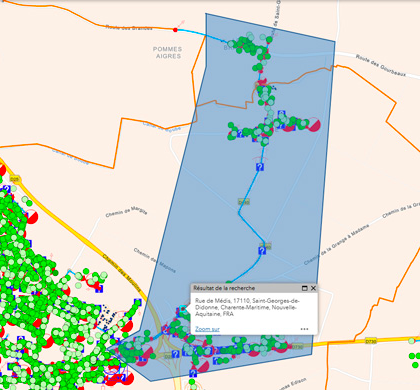420x390 pixels.
Task: Click the Zoom sur link in popup
Action: (207, 329)
